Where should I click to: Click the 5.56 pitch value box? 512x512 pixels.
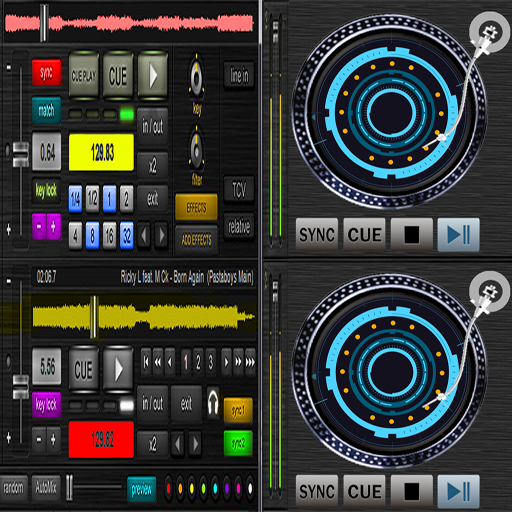[x=47, y=367]
